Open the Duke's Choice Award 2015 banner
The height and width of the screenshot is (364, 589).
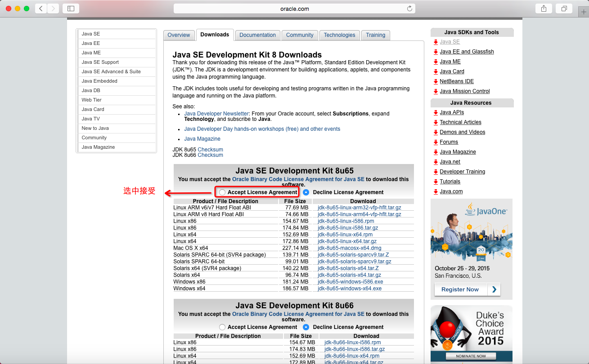tap(471, 334)
